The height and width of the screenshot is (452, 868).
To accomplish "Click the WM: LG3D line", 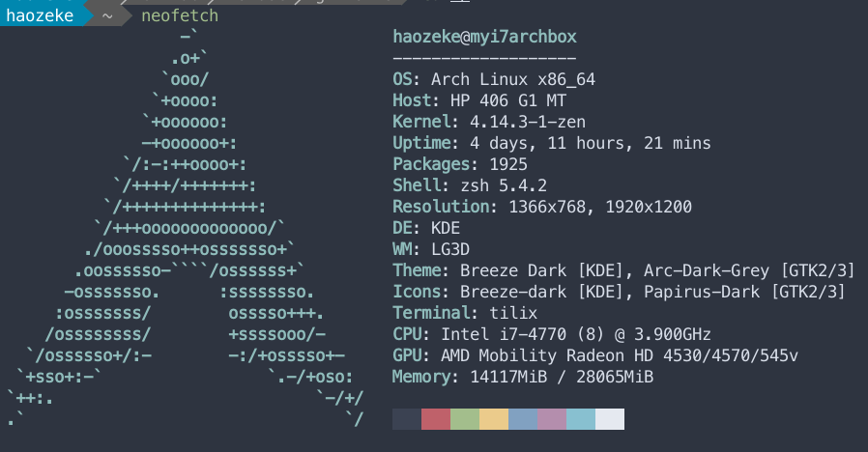I will point(431,249).
